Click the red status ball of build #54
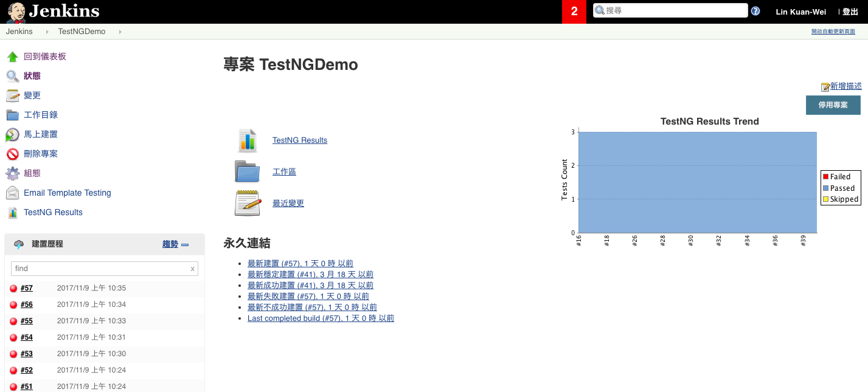 13,338
